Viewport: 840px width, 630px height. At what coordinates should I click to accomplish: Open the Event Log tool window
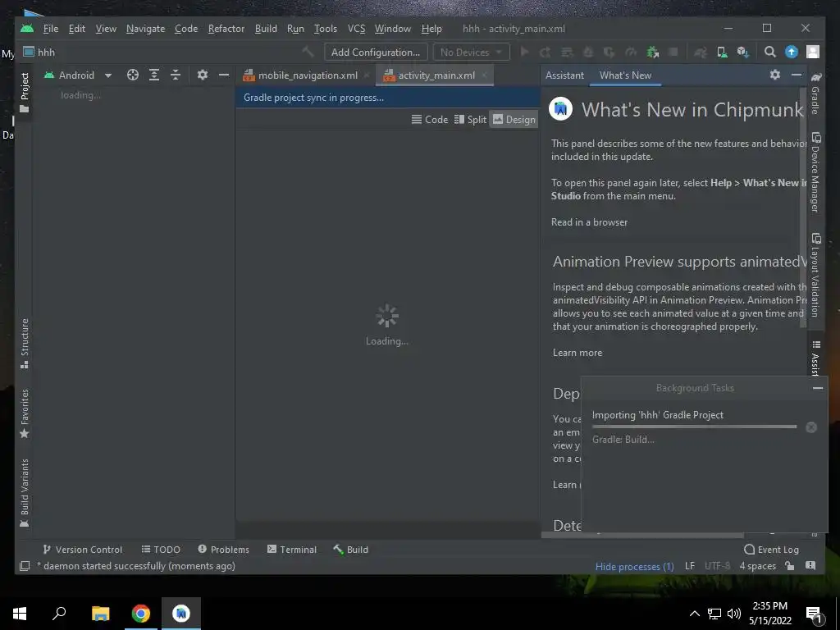tap(771, 549)
